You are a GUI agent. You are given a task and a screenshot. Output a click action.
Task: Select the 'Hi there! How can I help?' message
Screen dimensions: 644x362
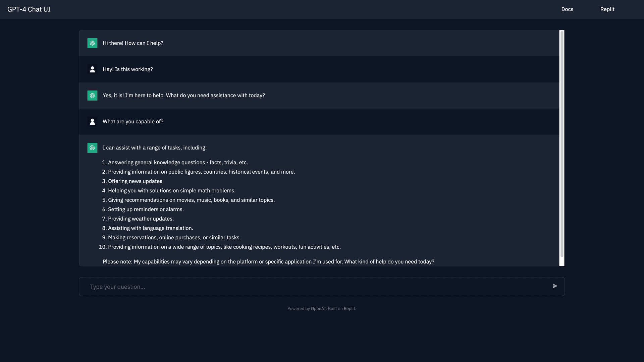133,43
